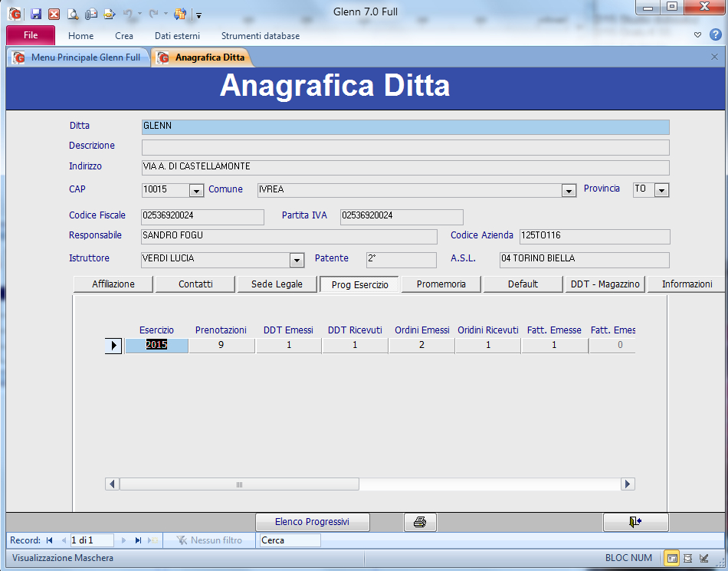Click the email attachment paperclip icon

point(91,14)
